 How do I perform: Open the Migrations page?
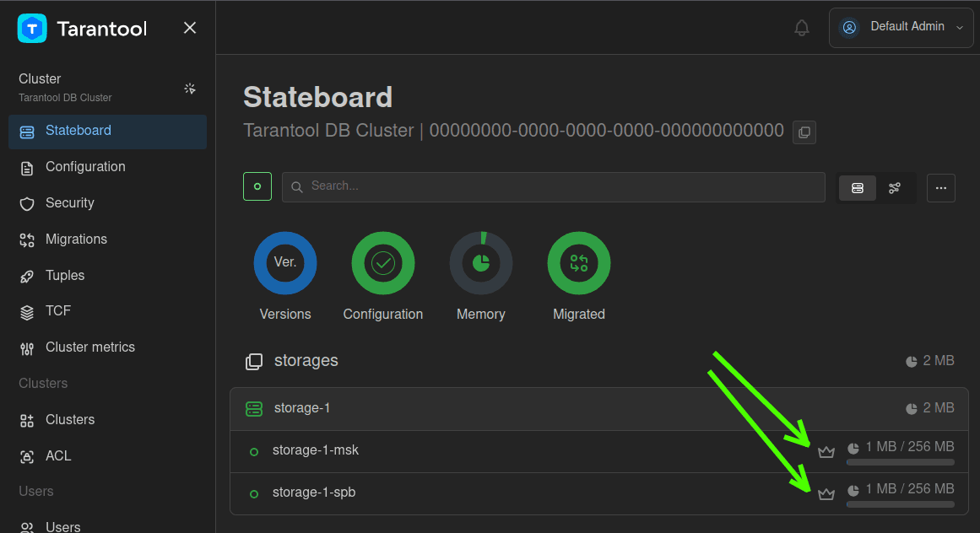tap(107, 240)
